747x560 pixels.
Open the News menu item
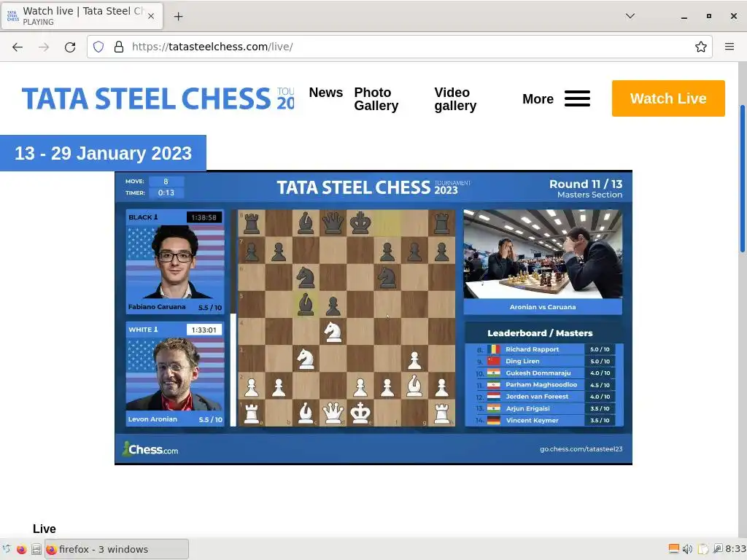click(326, 93)
